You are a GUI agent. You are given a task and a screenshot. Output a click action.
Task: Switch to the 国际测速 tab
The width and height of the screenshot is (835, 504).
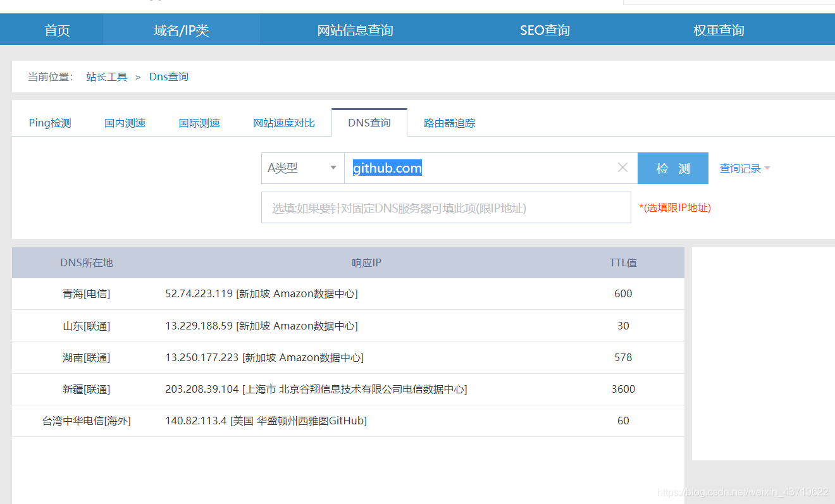coord(199,122)
